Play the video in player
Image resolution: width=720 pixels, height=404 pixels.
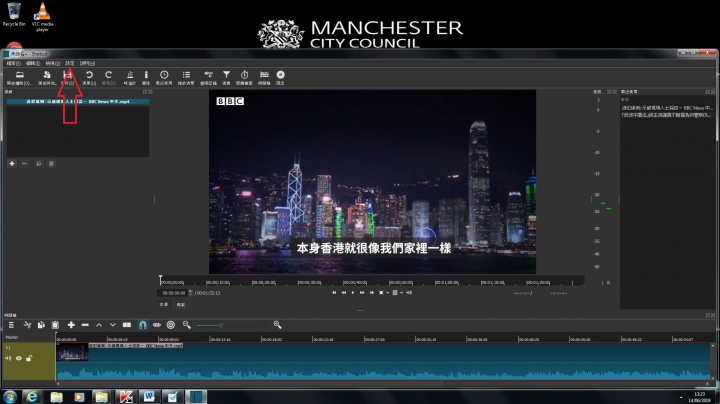point(353,292)
